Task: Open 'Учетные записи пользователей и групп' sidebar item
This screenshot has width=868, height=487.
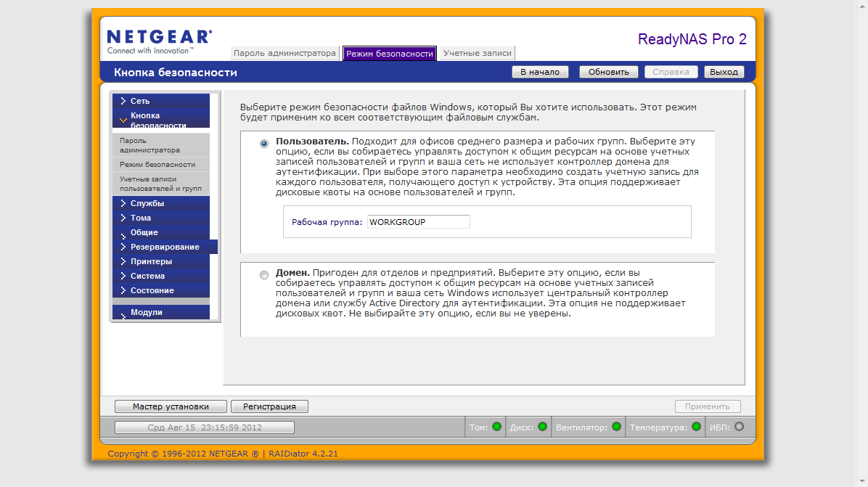Action: (160, 184)
